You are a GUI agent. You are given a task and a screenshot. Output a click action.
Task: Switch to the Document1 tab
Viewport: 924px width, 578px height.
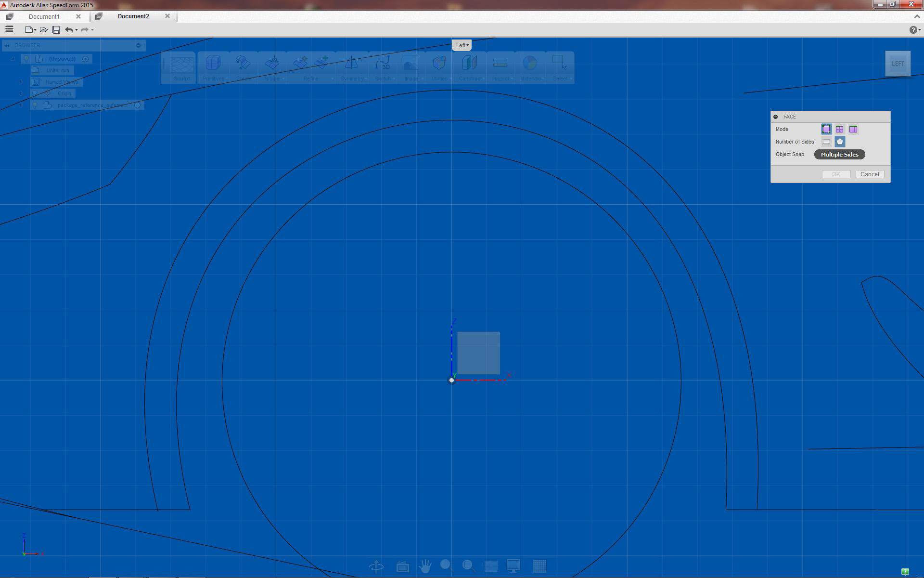[44, 16]
